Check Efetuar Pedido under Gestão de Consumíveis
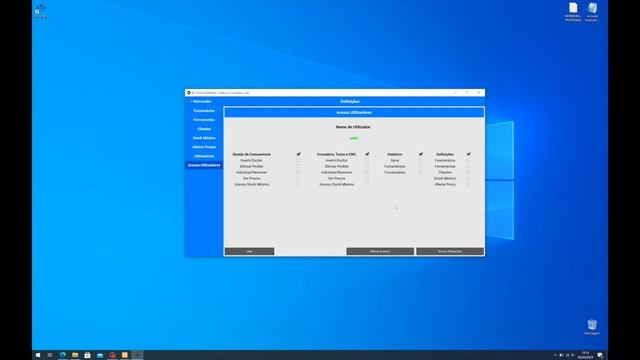Screen dimensions: 640x360 tap(298, 167)
